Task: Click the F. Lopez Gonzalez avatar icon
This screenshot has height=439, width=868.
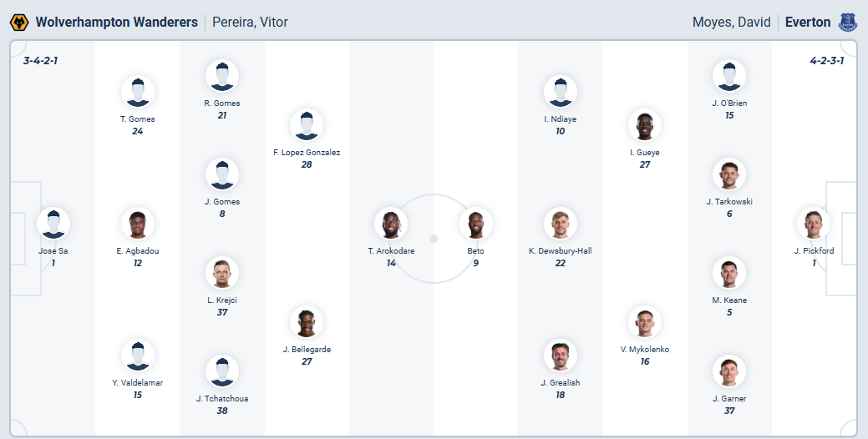Action: point(307,125)
